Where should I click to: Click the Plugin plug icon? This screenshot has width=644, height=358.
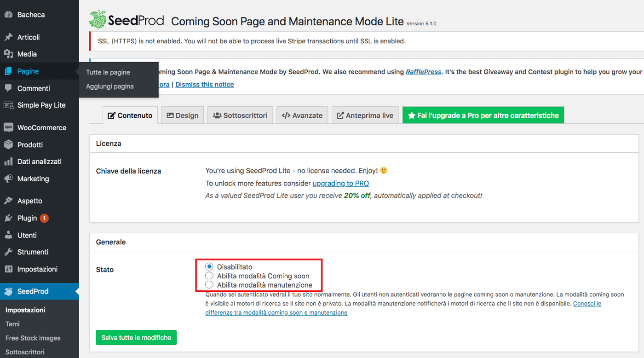(x=8, y=218)
